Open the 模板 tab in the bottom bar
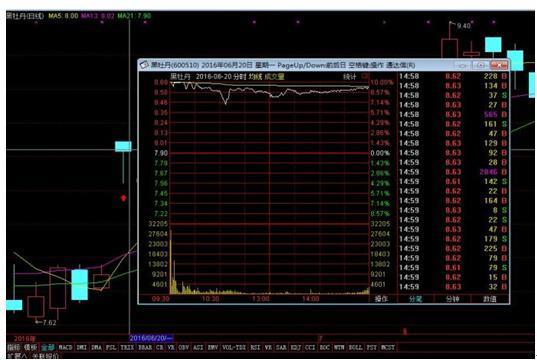Viewport: 537px width, 360px height. point(30,347)
